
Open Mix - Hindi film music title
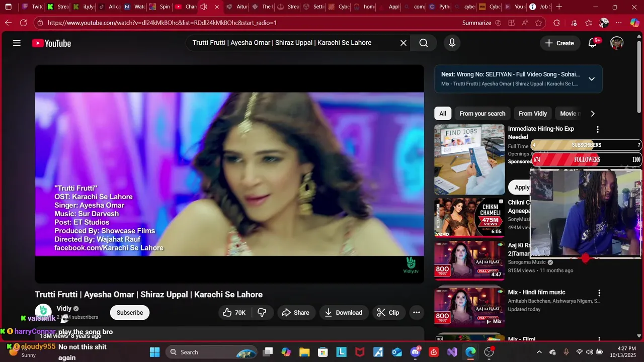pos(536,292)
